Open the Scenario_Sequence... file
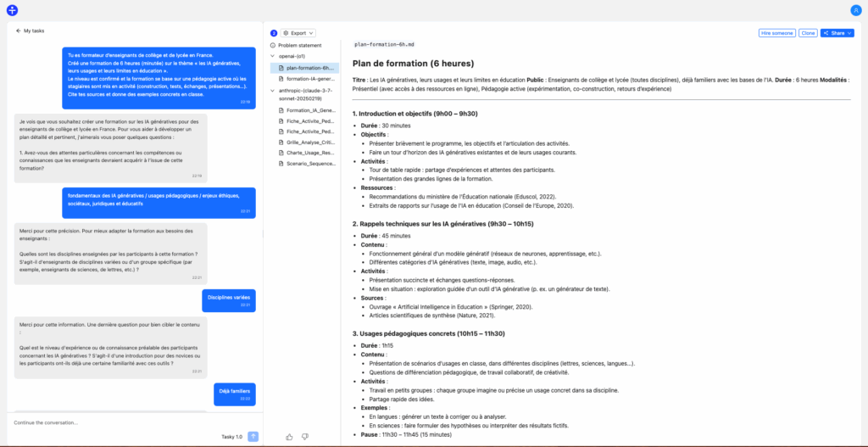The height and width of the screenshot is (447, 868). click(x=310, y=164)
